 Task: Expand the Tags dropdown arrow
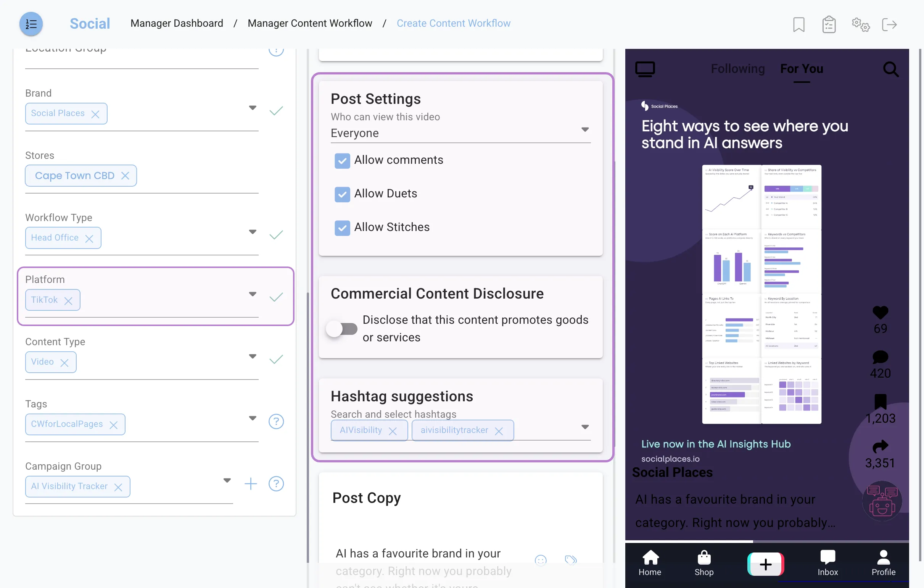click(x=252, y=418)
